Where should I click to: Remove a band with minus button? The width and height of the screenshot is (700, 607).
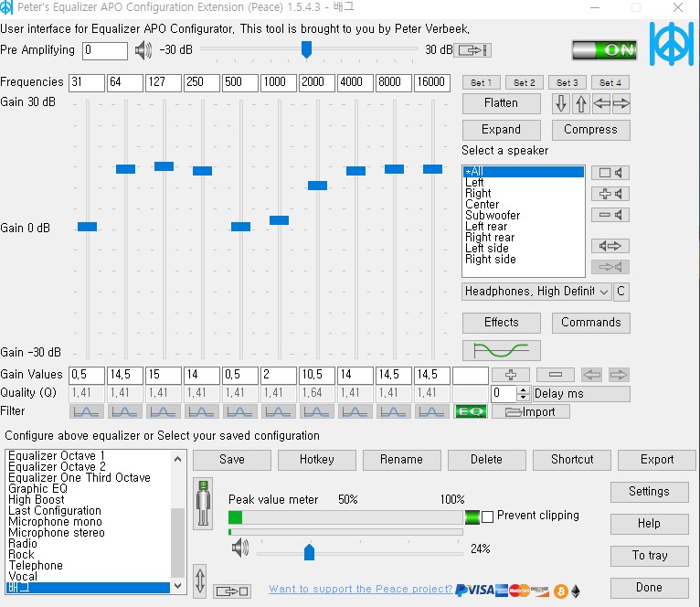pos(556,375)
